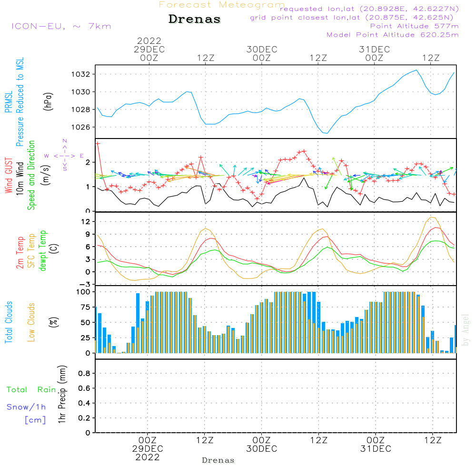Click the 30DEC 00Z label under precipitation panel
The height and width of the screenshot is (476, 476).
261,445
